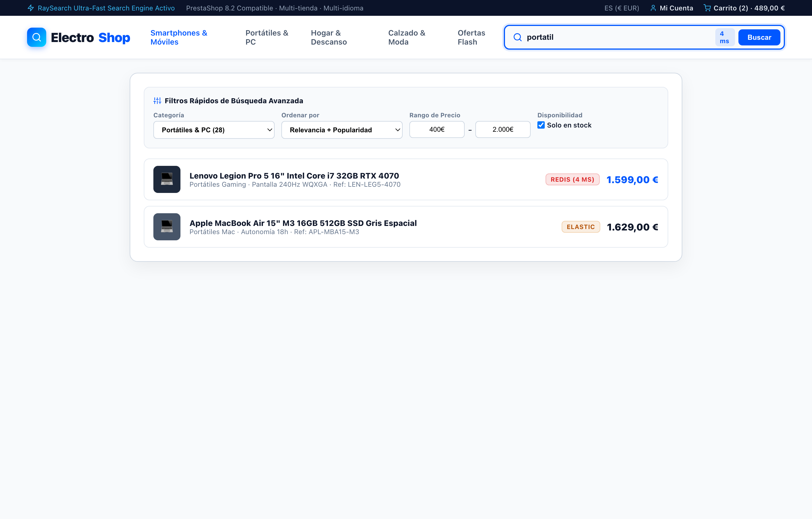Click the 4 ms latency badge in search box
Screen dimensions: 812x519
click(x=725, y=38)
